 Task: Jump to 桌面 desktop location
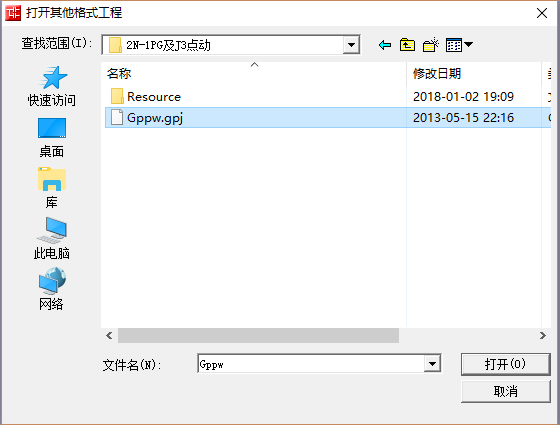tap(52, 138)
